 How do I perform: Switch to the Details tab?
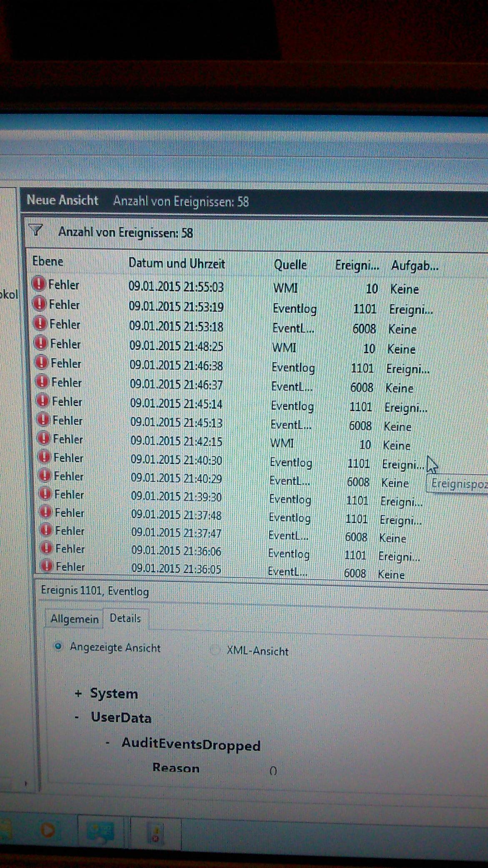(x=125, y=618)
